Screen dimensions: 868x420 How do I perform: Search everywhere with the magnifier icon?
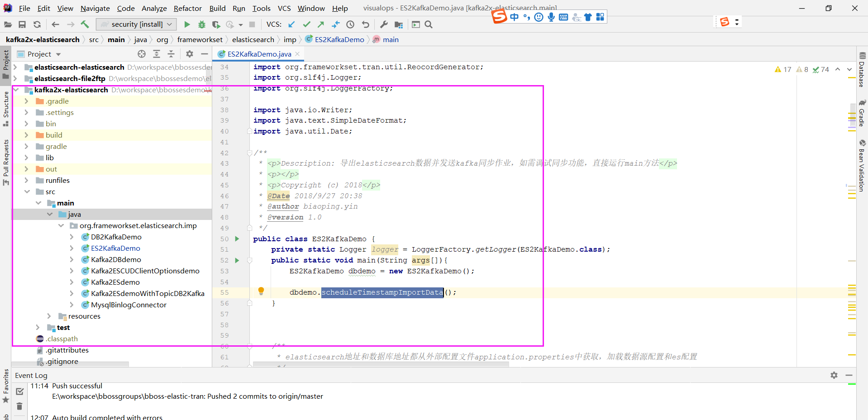[x=429, y=24]
